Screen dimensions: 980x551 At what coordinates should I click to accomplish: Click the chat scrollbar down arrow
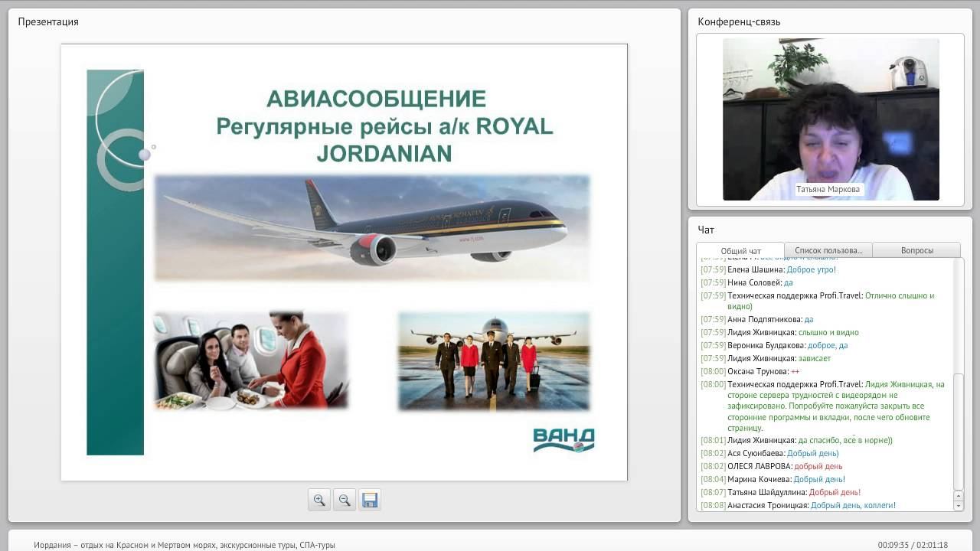tap(958, 506)
